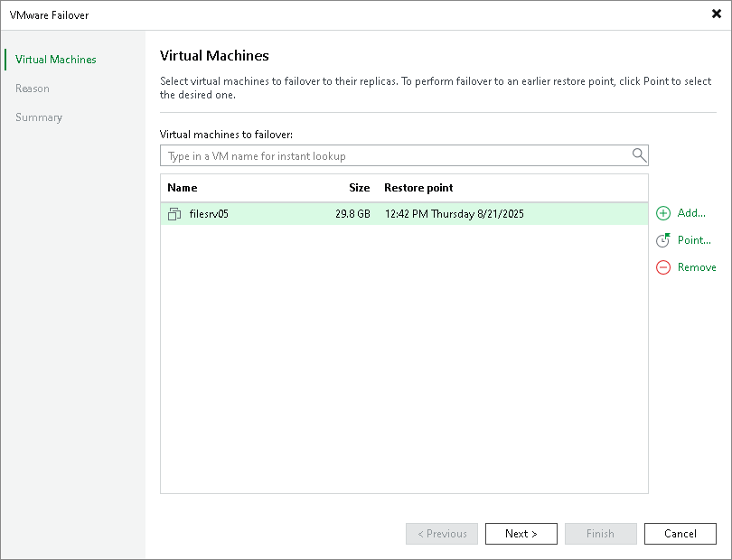Sort by the Size column header
The width and height of the screenshot is (732, 560).
(x=360, y=188)
